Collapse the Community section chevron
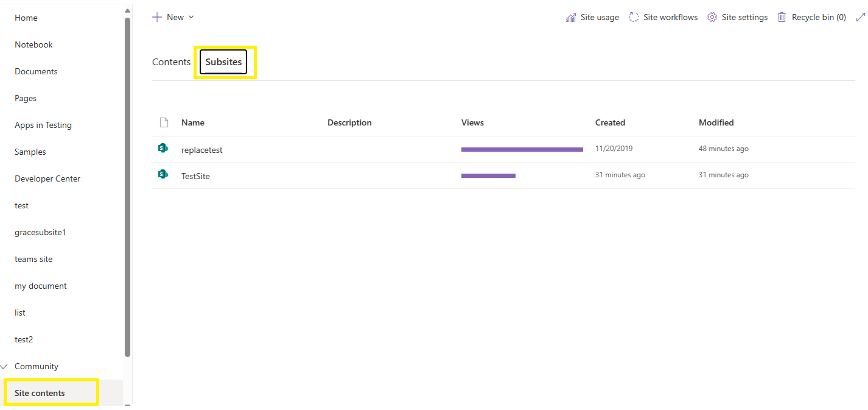868x410 pixels. (x=4, y=366)
